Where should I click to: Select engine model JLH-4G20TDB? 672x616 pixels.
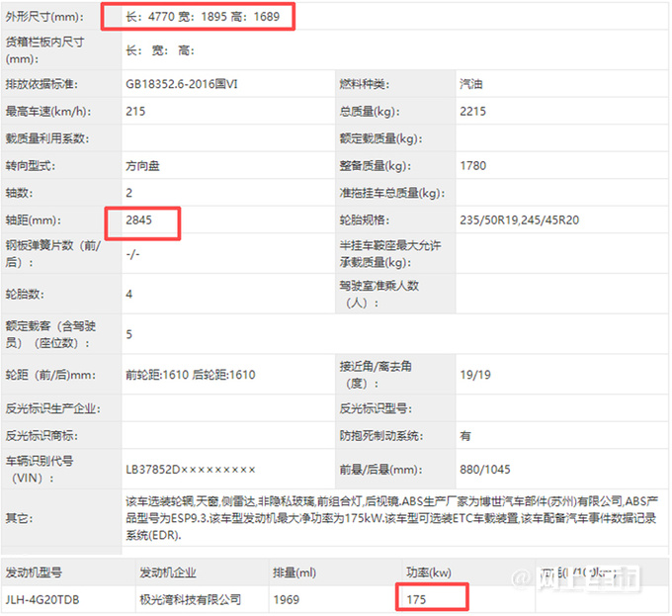[x=42, y=600]
